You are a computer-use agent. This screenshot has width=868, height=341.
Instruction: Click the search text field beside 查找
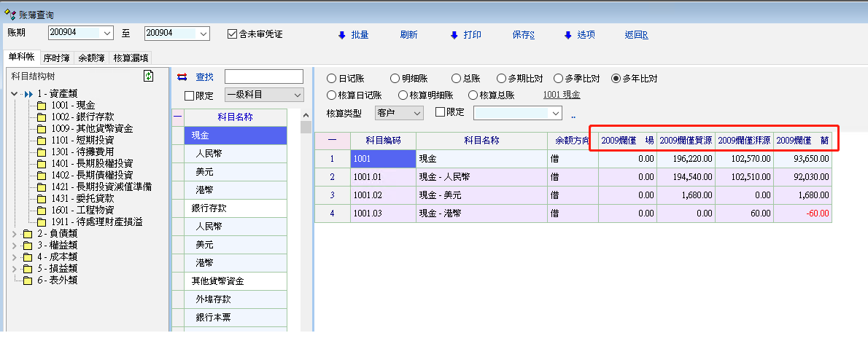pyautogui.click(x=263, y=77)
